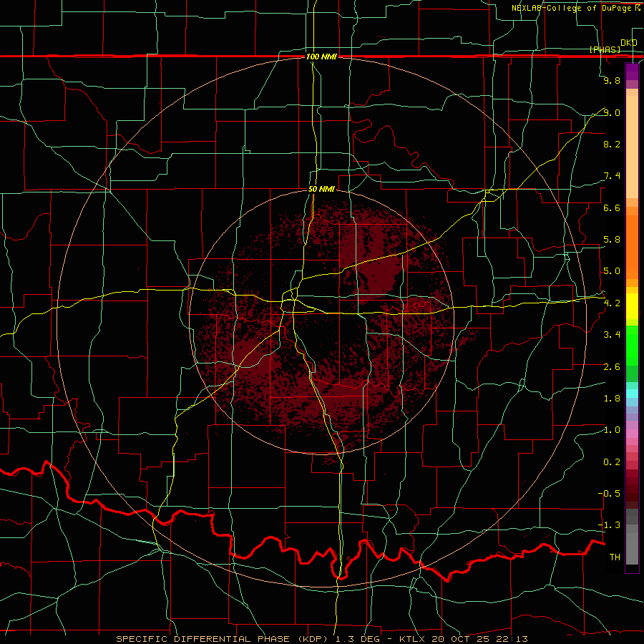Viewport: 644px width, 644px height.
Task: Click the 100 NMI range ring label
Action: [321, 57]
